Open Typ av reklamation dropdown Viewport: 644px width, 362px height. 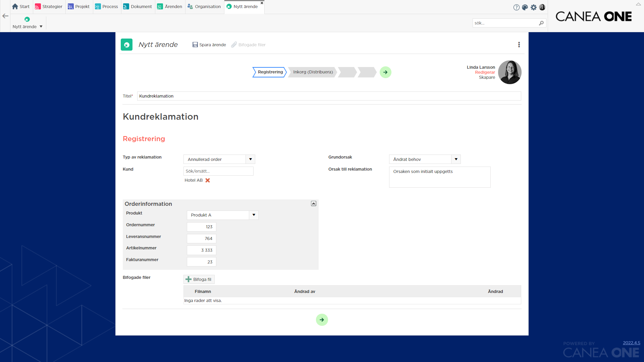(x=251, y=159)
